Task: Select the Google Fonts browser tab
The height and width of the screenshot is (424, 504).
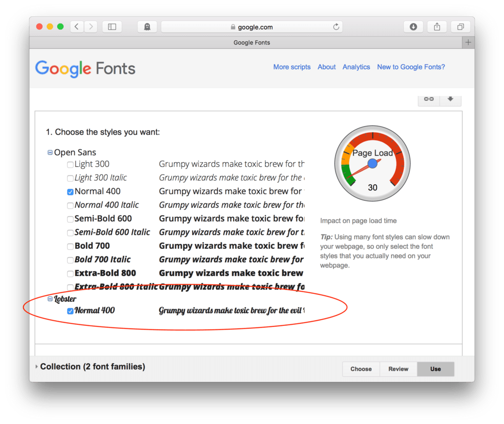Action: coord(246,43)
